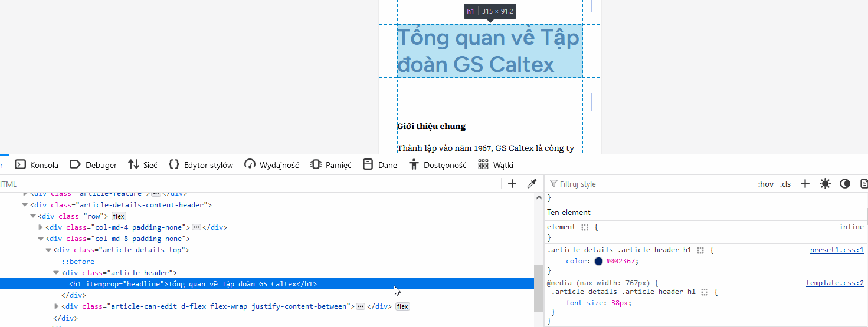Toggle light color scheme simulation sun icon
Image resolution: width=868 pixels, height=327 pixels.
(825, 184)
